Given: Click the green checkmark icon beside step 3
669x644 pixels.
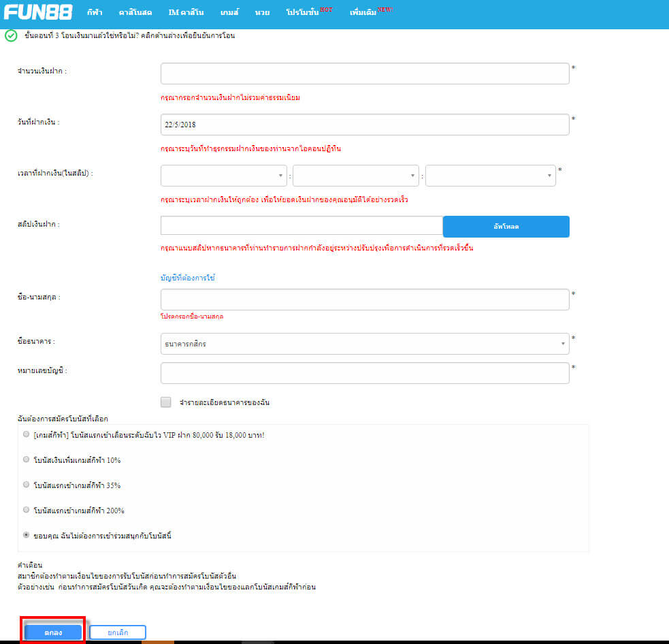Looking at the screenshot, I should (10, 35).
